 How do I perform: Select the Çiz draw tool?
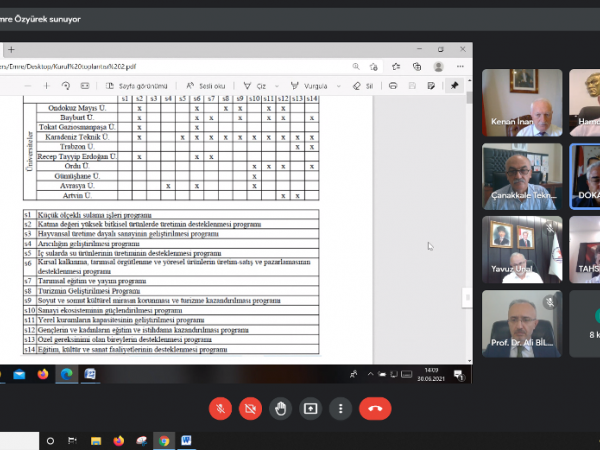click(255, 86)
